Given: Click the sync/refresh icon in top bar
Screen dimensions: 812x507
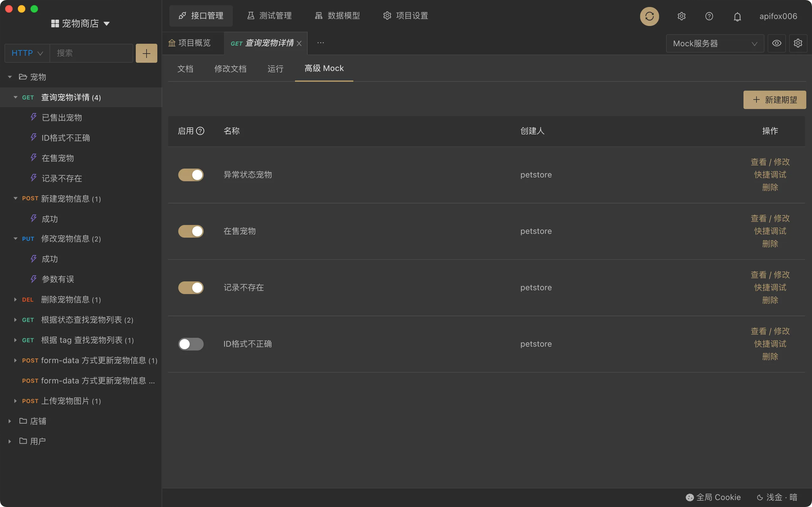Looking at the screenshot, I should pyautogui.click(x=649, y=16).
